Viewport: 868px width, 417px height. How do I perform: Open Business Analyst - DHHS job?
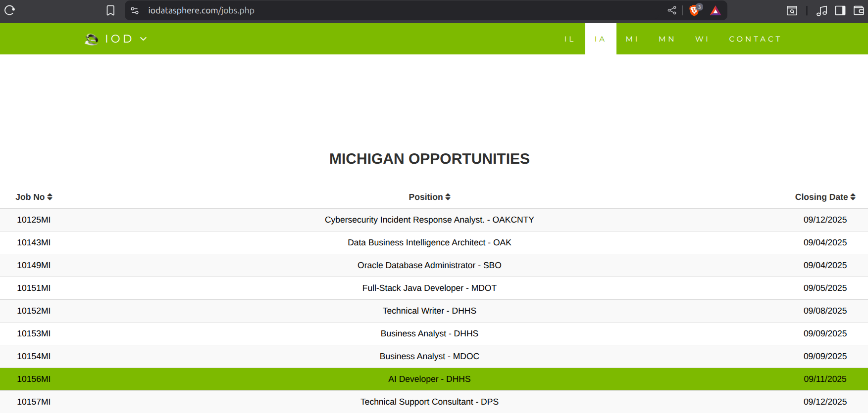click(x=429, y=333)
